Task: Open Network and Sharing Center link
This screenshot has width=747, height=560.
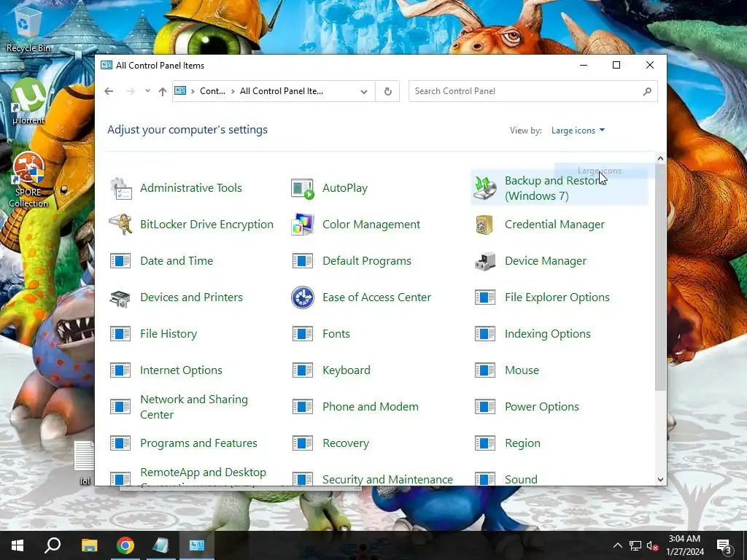Action: pyautogui.click(x=194, y=407)
